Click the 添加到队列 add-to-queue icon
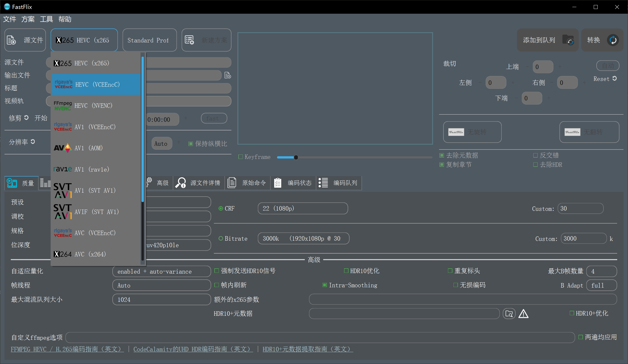628x364 pixels. (568, 40)
